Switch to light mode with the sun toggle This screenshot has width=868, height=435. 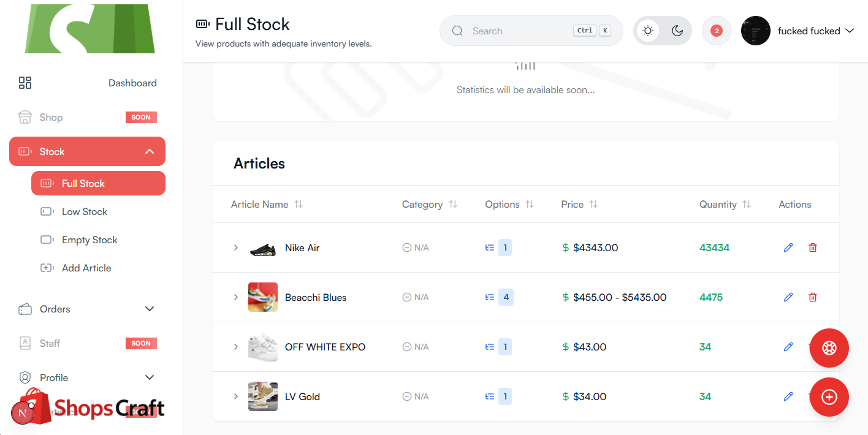648,30
